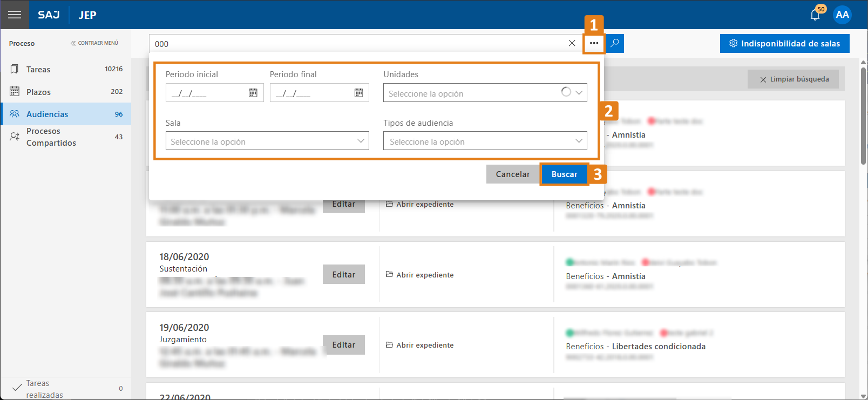Viewport: 868px width, 400px height.
Task: Open advanced search options (three dots)
Action: (x=594, y=43)
